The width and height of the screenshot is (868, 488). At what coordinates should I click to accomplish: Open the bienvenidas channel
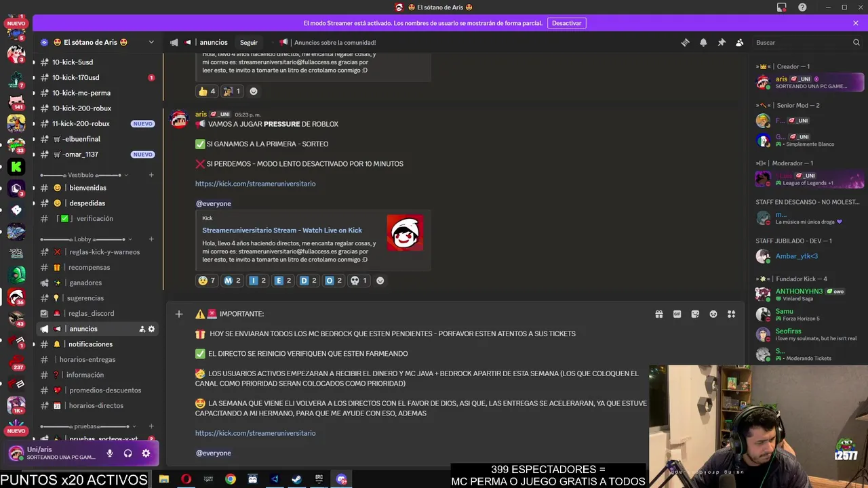pyautogui.click(x=97, y=188)
